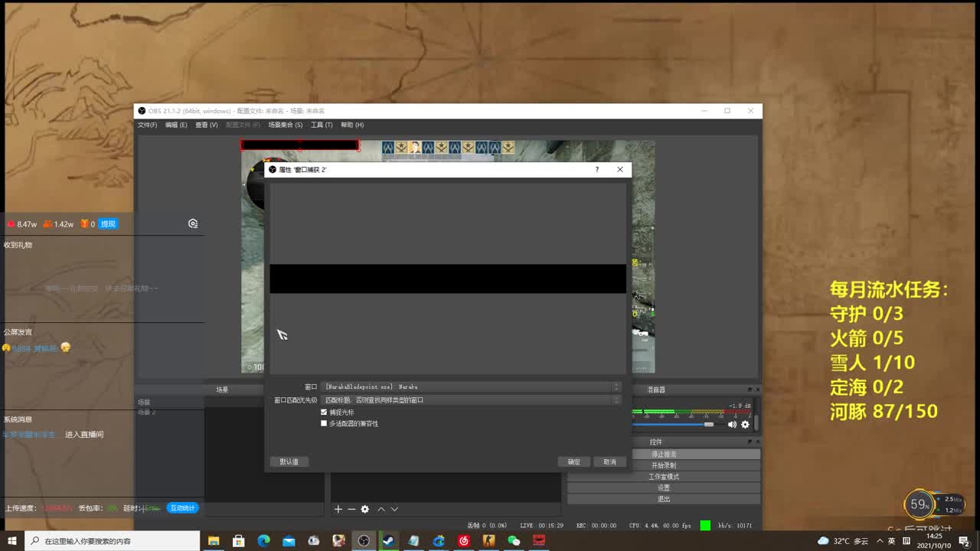The image size is (980, 551).
Task: Click the gift counter icon in overlay
Action: click(84, 224)
